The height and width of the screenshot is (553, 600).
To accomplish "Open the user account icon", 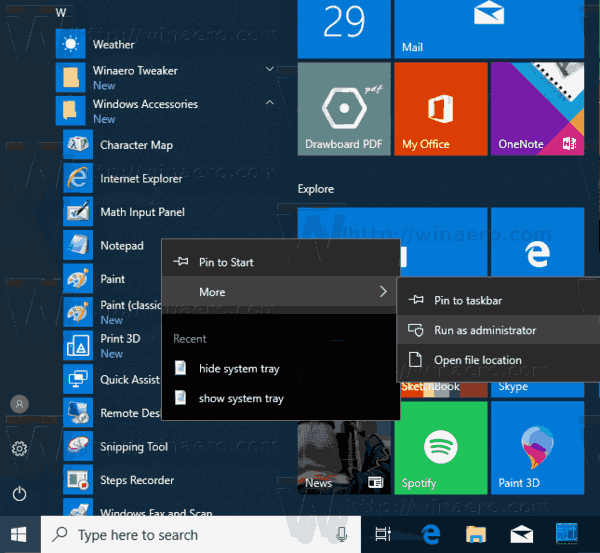I will pyautogui.click(x=19, y=404).
